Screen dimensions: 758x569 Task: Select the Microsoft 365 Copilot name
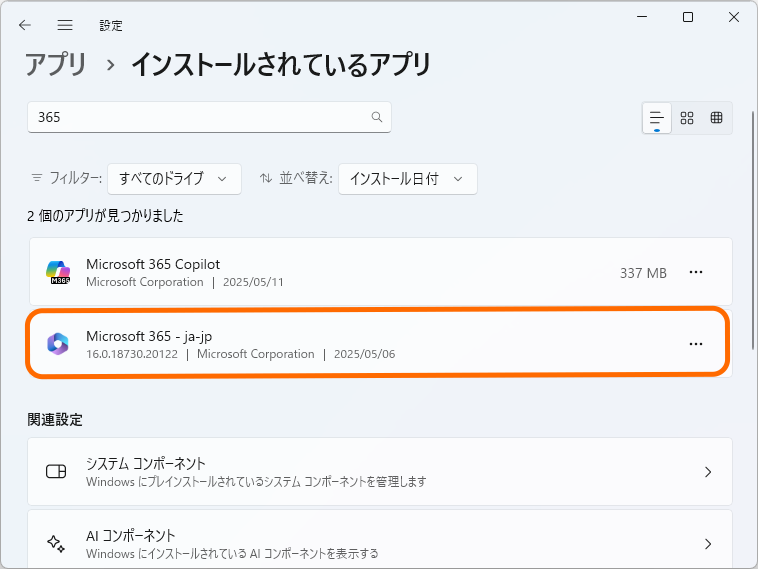[153, 264]
